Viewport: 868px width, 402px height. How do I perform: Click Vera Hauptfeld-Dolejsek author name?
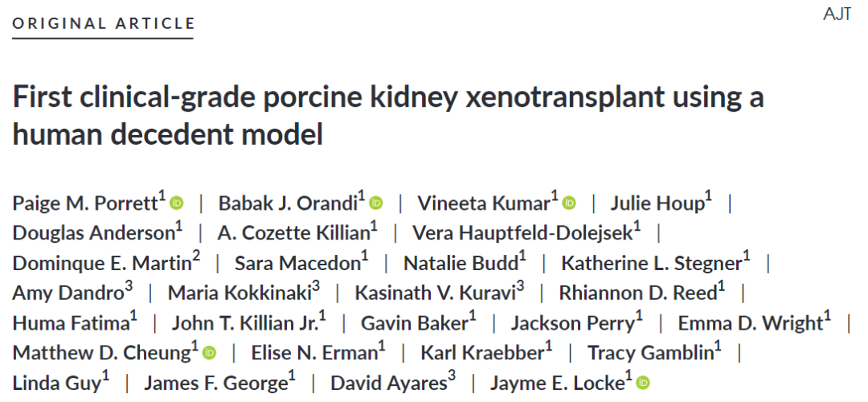[x=522, y=234]
